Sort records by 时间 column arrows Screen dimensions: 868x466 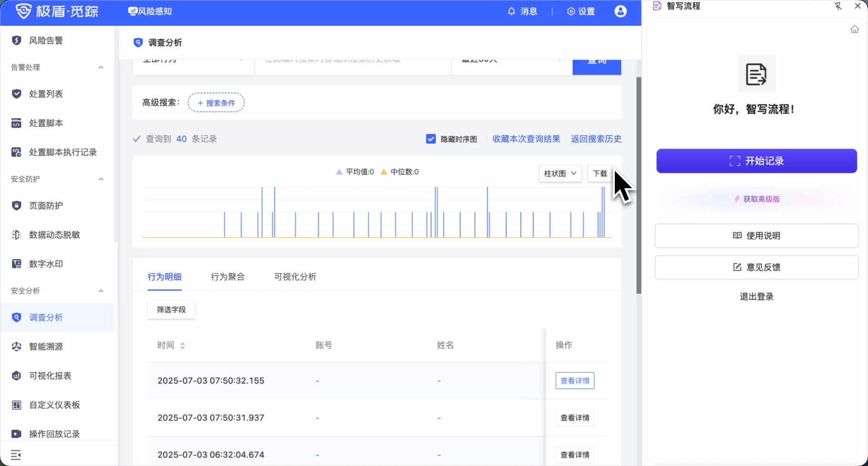(x=183, y=345)
